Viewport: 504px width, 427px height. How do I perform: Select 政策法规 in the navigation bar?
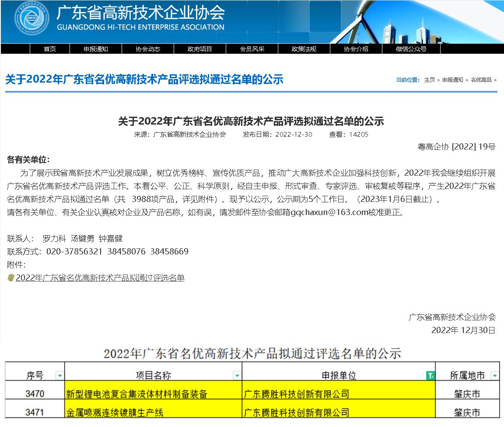[x=304, y=49]
